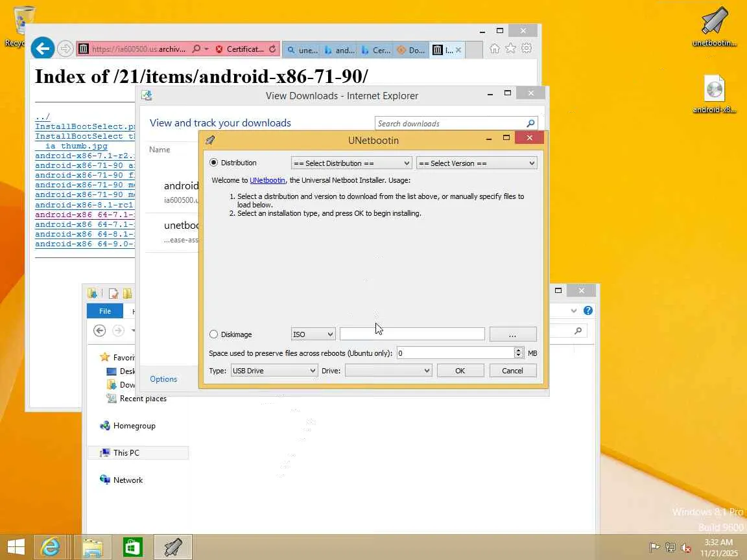Click the Search downloads field
This screenshot has height=560, width=747.
click(450, 123)
